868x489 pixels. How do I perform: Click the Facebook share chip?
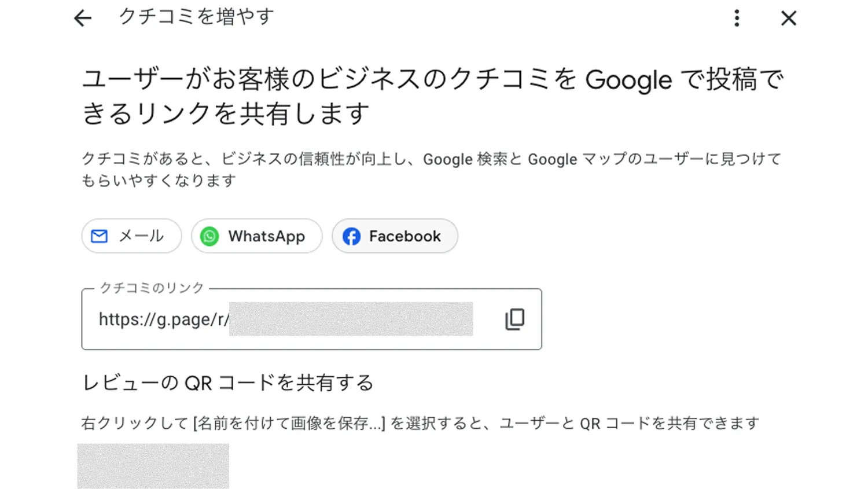click(394, 236)
